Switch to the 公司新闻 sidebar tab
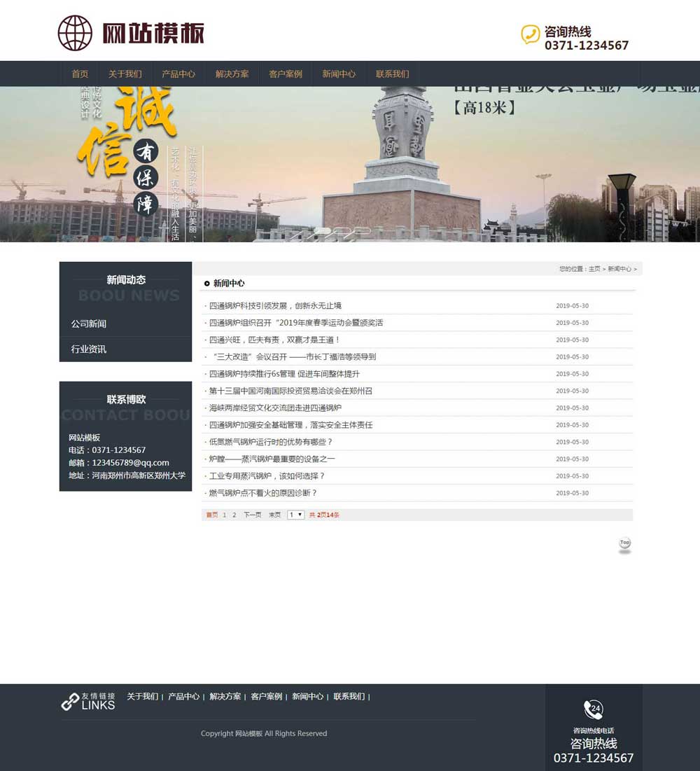The height and width of the screenshot is (771, 700). [87, 324]
